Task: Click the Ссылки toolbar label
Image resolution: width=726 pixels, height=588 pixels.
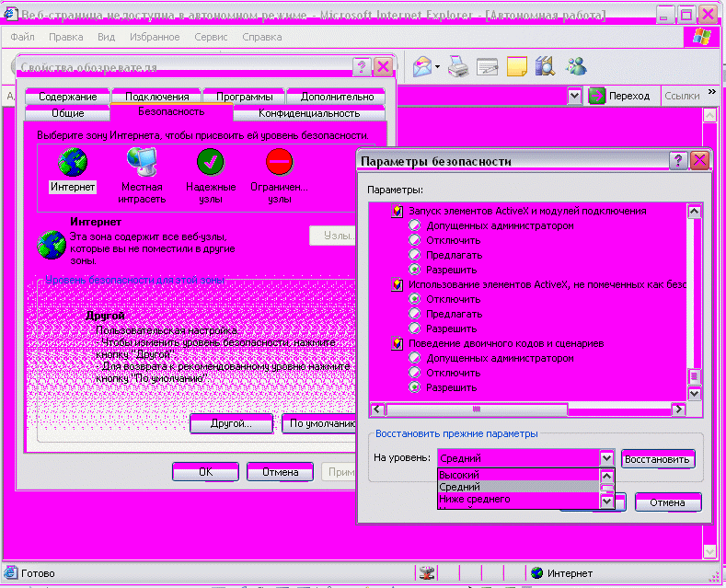Action: 682,96
